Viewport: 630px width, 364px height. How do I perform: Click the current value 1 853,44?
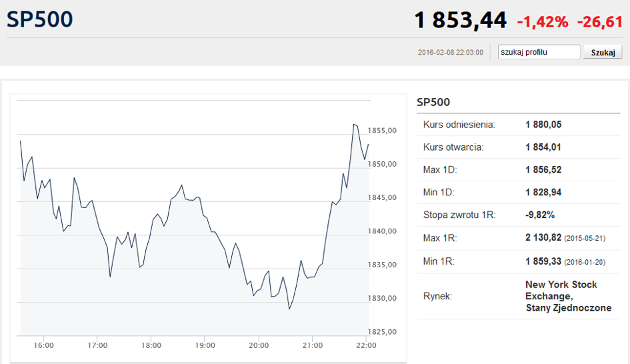[461, 20]
